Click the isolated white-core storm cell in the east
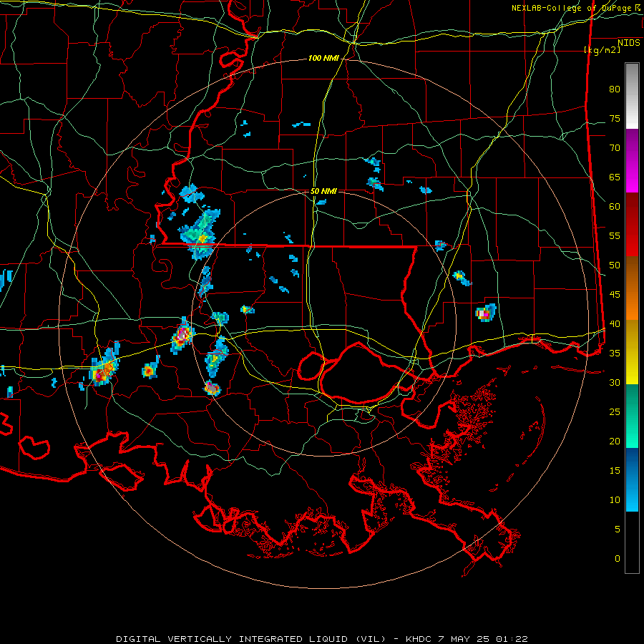 (485, 313)
